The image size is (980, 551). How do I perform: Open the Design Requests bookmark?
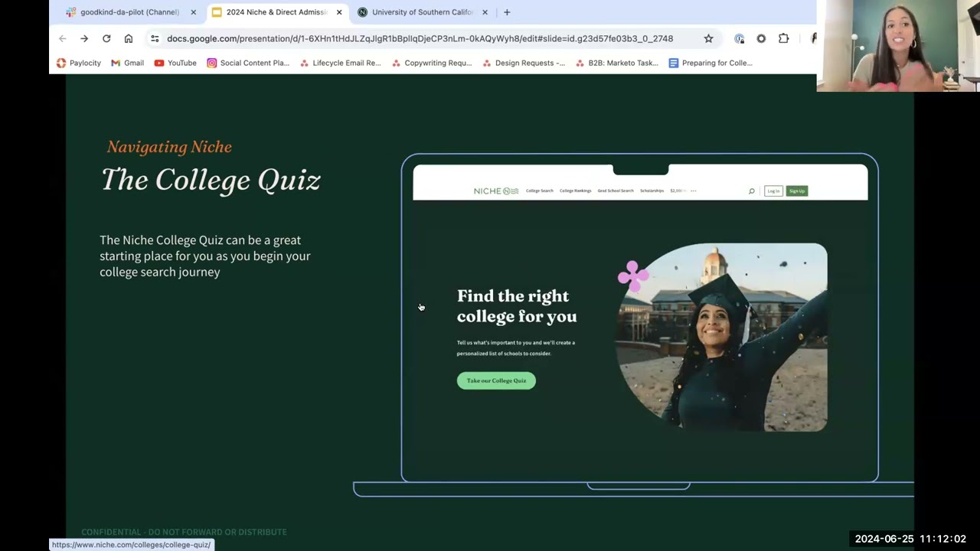[x=524, y=63]
